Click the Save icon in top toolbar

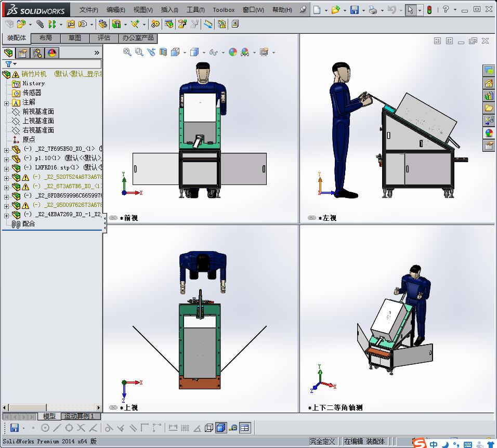point(355,10)
